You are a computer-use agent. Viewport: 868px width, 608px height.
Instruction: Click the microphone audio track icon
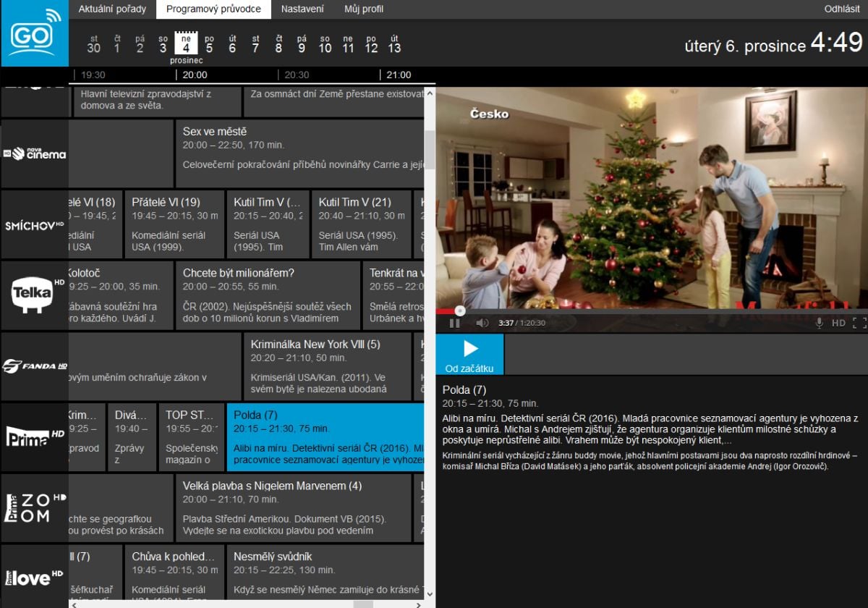point(820,323)
